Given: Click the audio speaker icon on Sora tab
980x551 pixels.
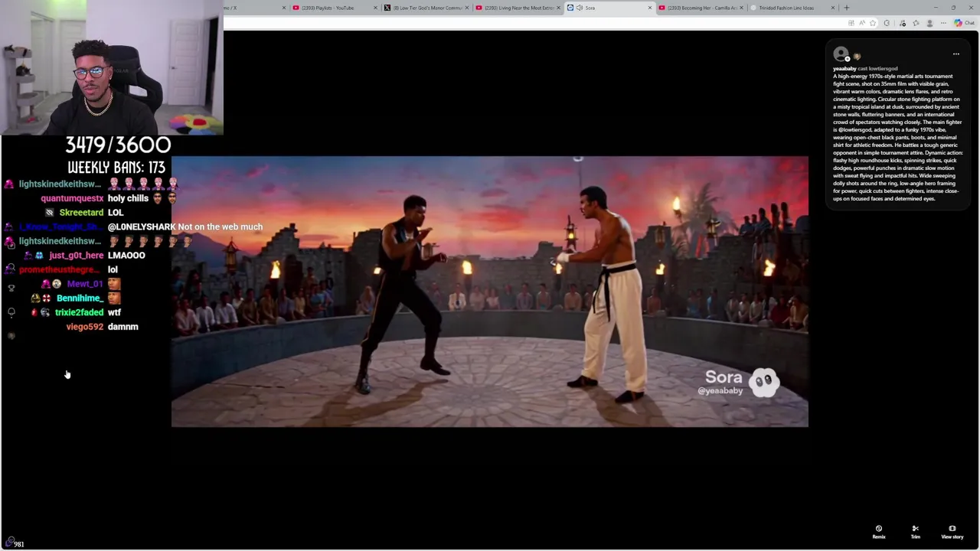Looking at the screenshot, I should pos(580,8).
